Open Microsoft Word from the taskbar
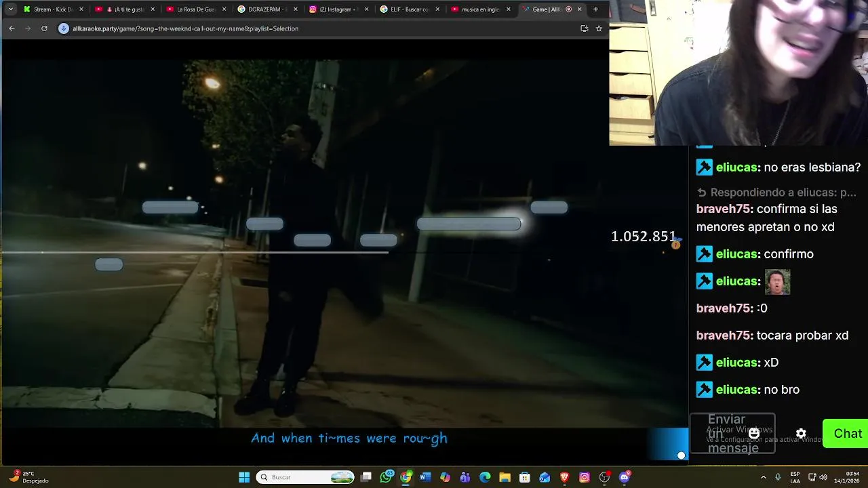Viewport: 868px width, 488px height. pyautogui.click(x=425, y=477)
